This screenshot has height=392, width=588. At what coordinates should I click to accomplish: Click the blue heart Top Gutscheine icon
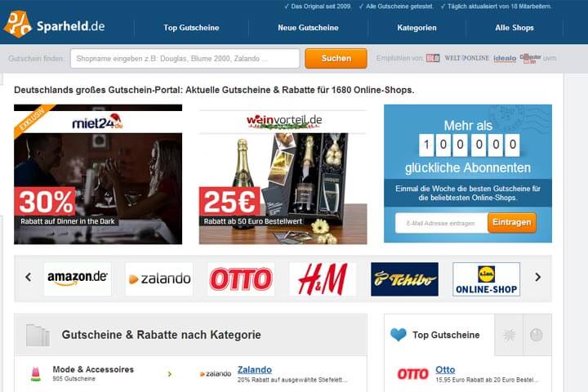click(399, 334)
